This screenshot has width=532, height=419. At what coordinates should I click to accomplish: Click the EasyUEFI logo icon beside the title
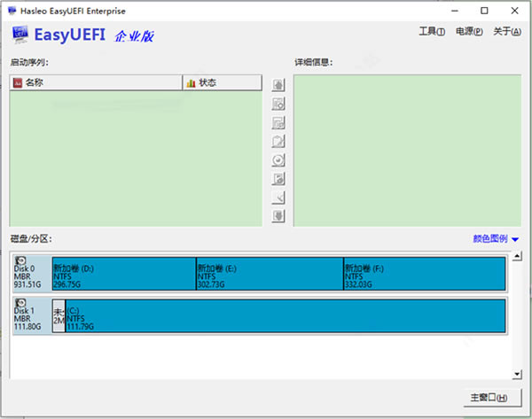(x=20, y=35)
